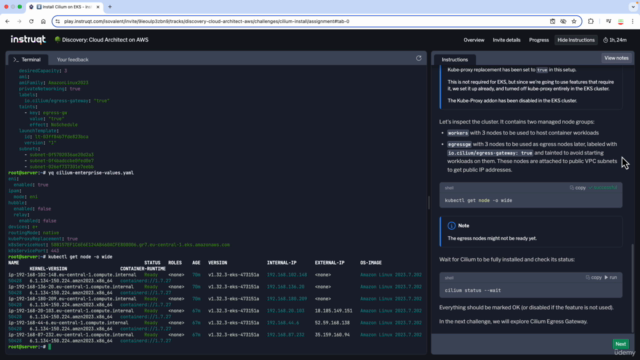The image size is (640, 360).
Task: Click the green Next button
Action: [x=620, y=344]
